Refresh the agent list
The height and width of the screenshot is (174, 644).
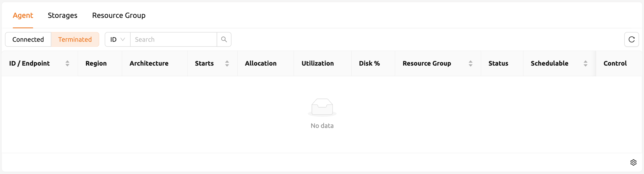pyautogui.click(x=632, y=40)
